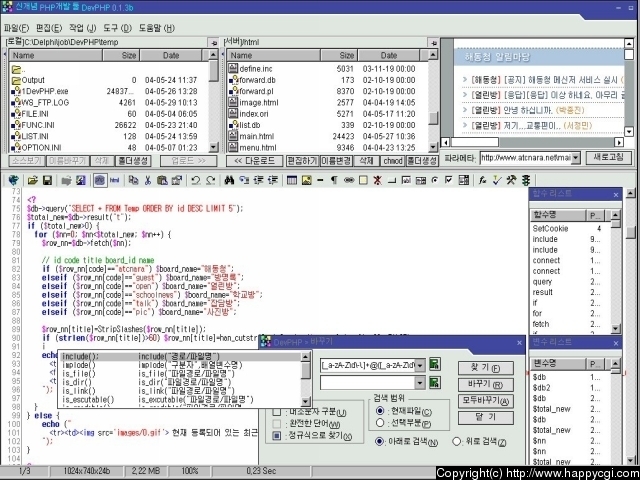Click the paste clipboard icon
Image resolution: width=640 pixels, height=480 pixels.
(x=162, y=180)
